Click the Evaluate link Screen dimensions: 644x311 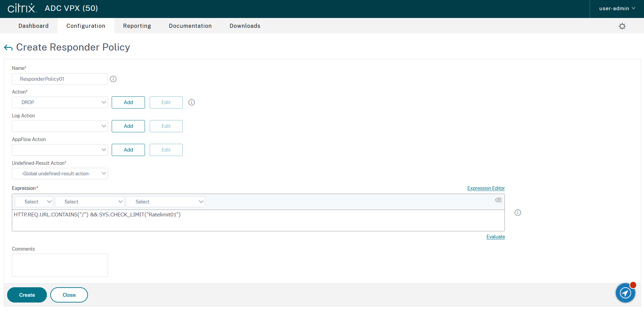[x=495, y=237]
